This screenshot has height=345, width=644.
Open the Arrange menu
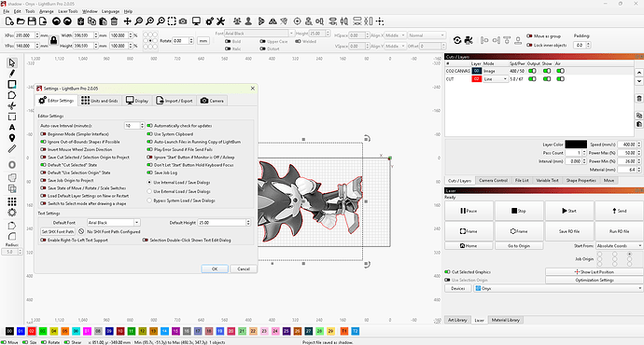tap(46, 11)
